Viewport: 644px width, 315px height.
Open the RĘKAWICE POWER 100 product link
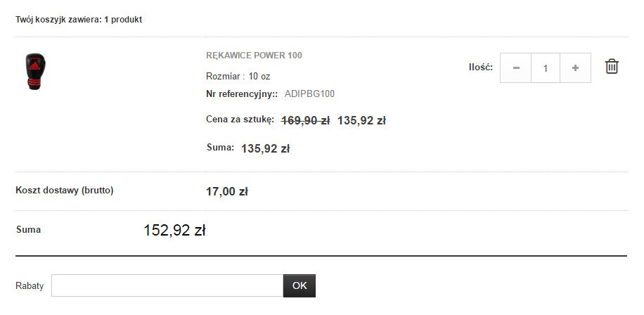coord(254,56)
